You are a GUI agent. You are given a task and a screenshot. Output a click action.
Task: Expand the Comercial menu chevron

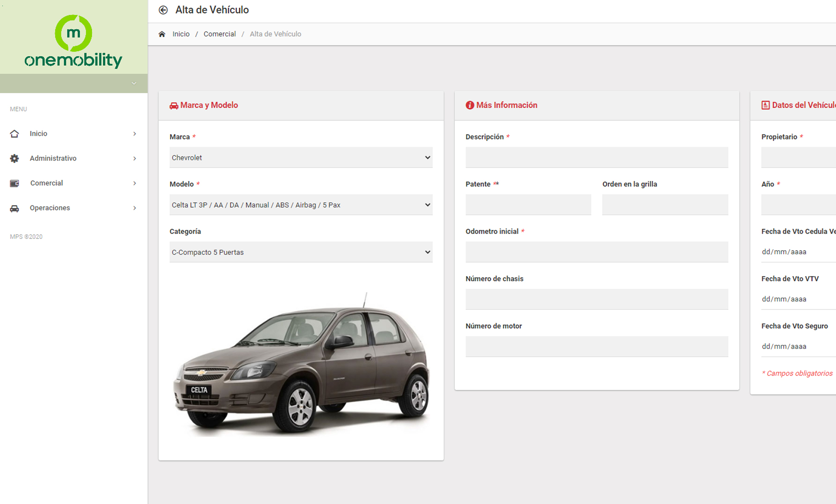135,183
